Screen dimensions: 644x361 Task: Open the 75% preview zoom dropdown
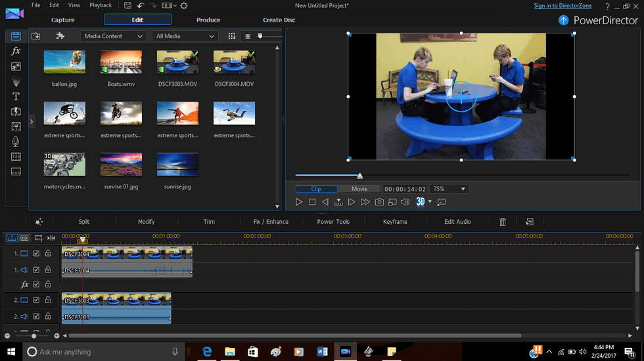pos(449,189)
